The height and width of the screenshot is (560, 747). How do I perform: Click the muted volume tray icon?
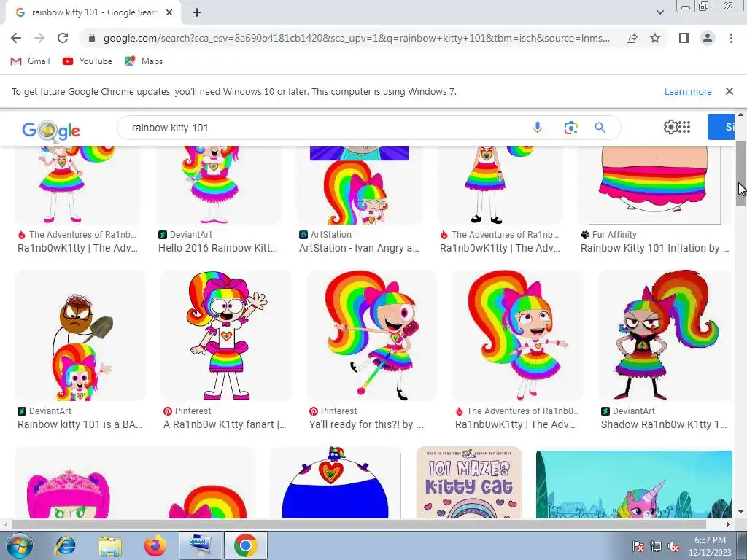click(673, 547)
